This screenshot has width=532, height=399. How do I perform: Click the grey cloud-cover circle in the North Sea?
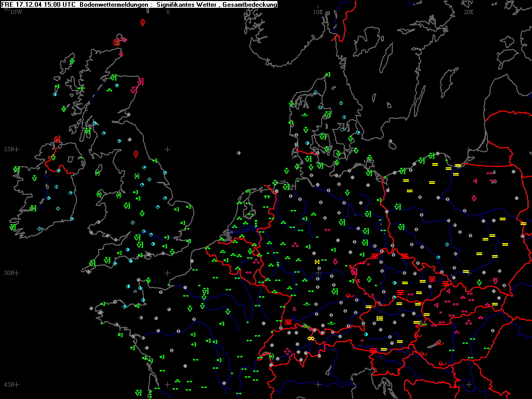(x=238, y=153)
